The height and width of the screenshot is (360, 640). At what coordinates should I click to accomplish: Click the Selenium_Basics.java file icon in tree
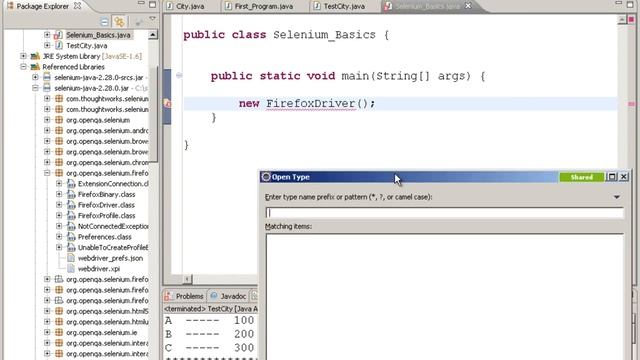pyautogui.click(x=58, y=35)
